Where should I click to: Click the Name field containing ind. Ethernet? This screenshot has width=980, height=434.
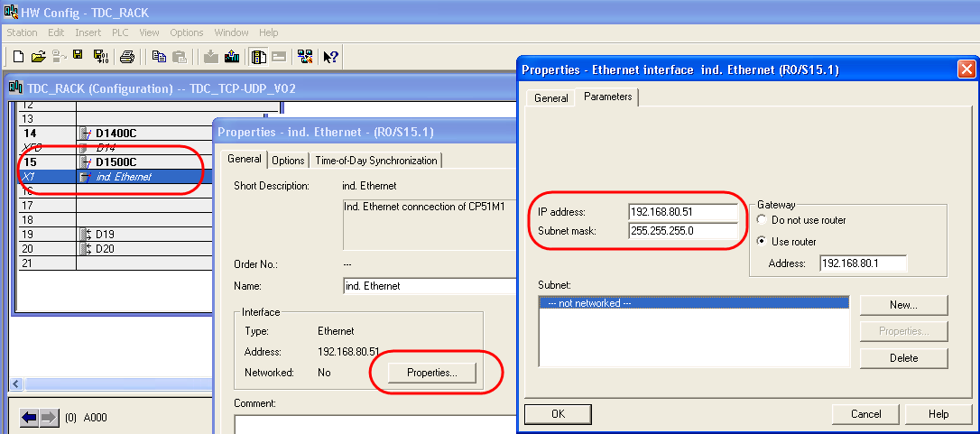point(430,286)
